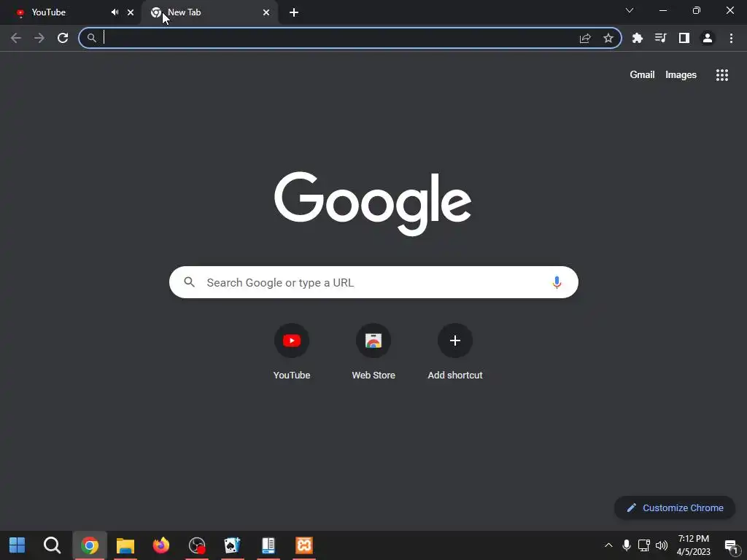Click the magnifier icon in Google search box
This screenshot has width=747, height=560.
coord(190,282)
